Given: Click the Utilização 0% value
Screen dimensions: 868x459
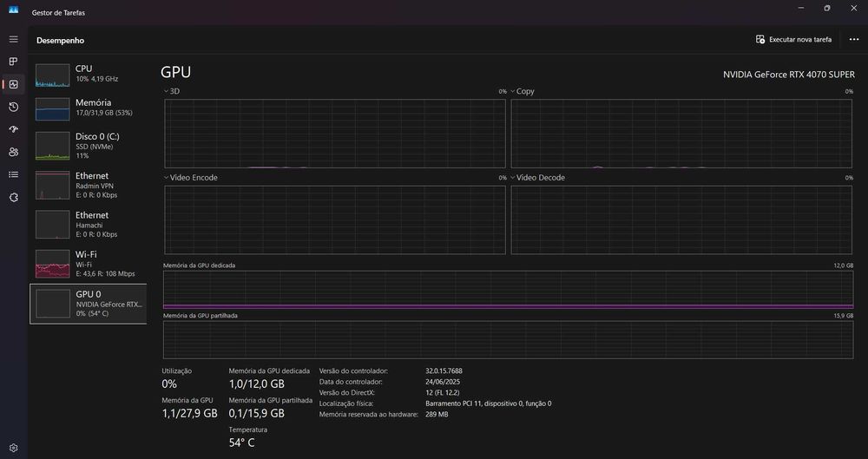Looking at the screenshot, I should tap(169, 384).
